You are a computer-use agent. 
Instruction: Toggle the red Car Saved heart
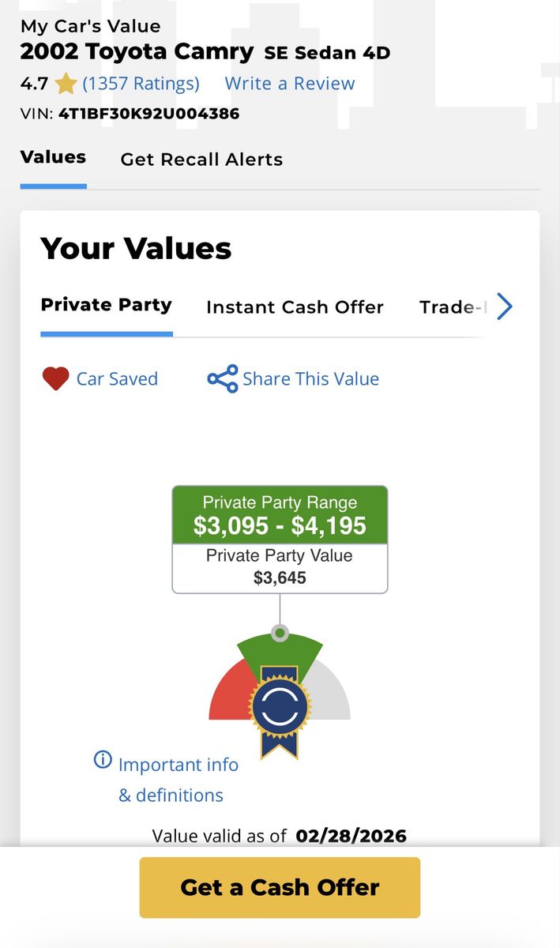(x=55, y=379)
